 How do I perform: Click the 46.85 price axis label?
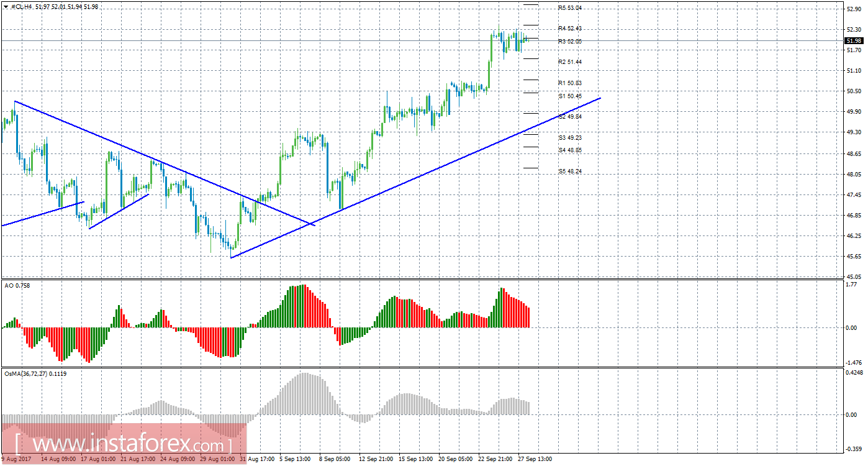[853, 216]
